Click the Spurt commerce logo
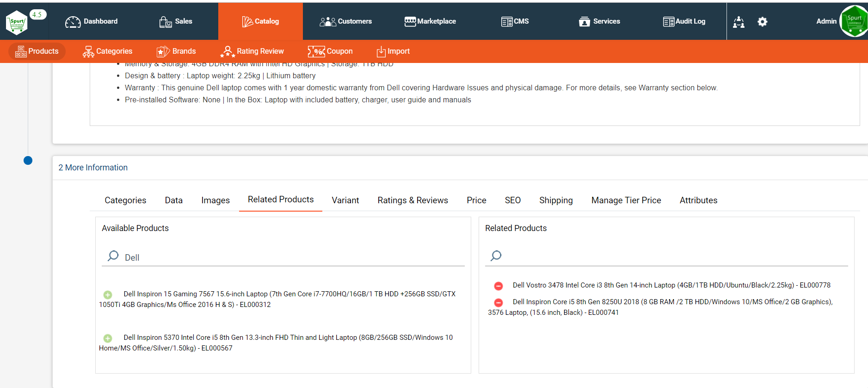Screen dimensions: 868x388 (17, 22)
